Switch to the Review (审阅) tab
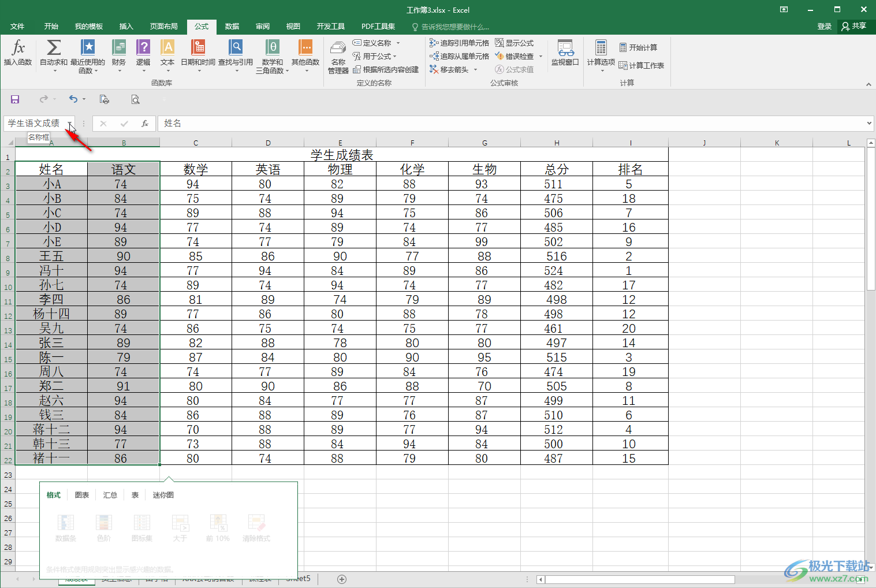The width and height of the screenshot is (876, 588). 263,27
